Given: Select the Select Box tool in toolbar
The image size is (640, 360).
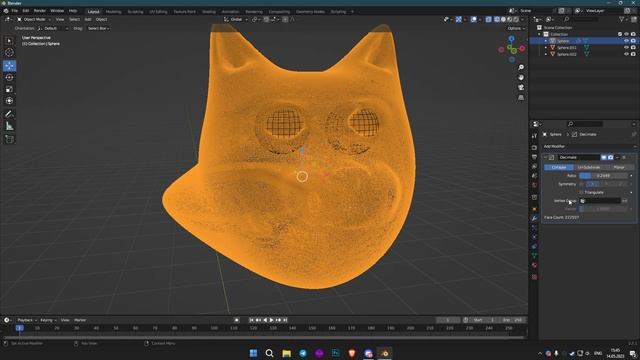Looking at the screenshot, I should [x=9, y=41].
